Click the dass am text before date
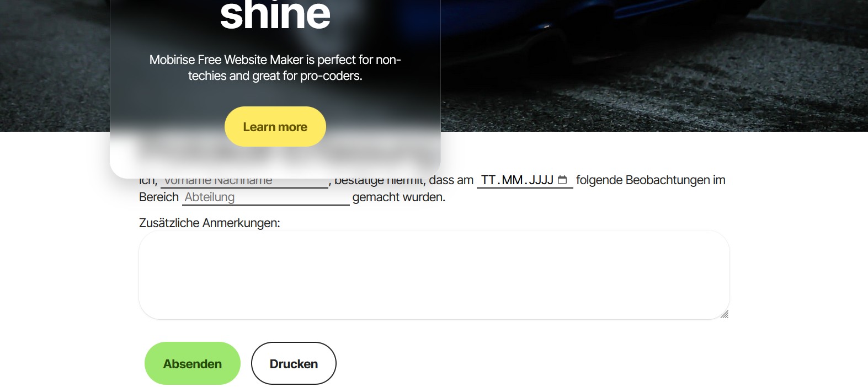 [x=451, y=180]
